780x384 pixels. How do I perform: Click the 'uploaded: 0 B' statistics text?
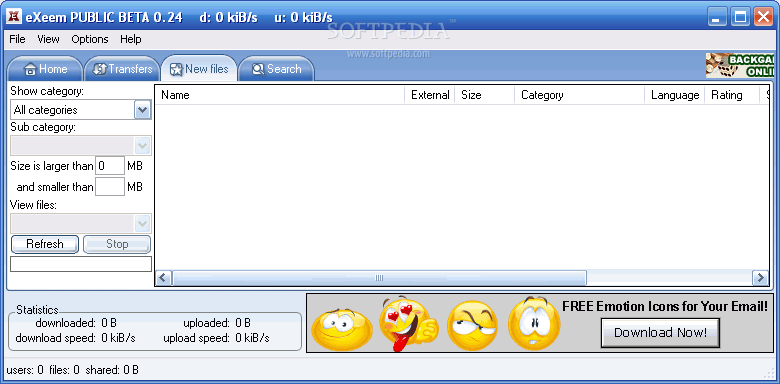click(217, 323)
